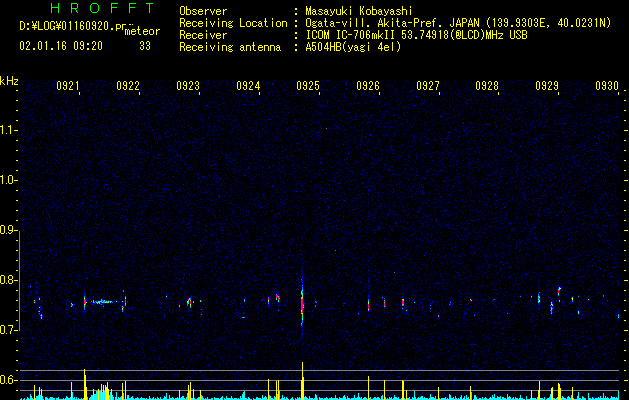The image size is (629, 400).
Task: Click the Receiving antenna field label
Action: click(x=230, y=47)
